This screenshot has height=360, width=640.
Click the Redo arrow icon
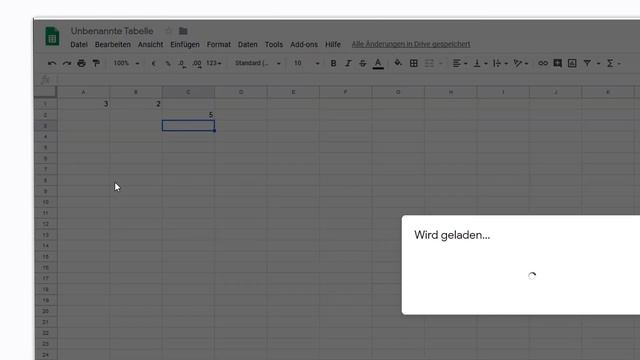click(67, 63)
